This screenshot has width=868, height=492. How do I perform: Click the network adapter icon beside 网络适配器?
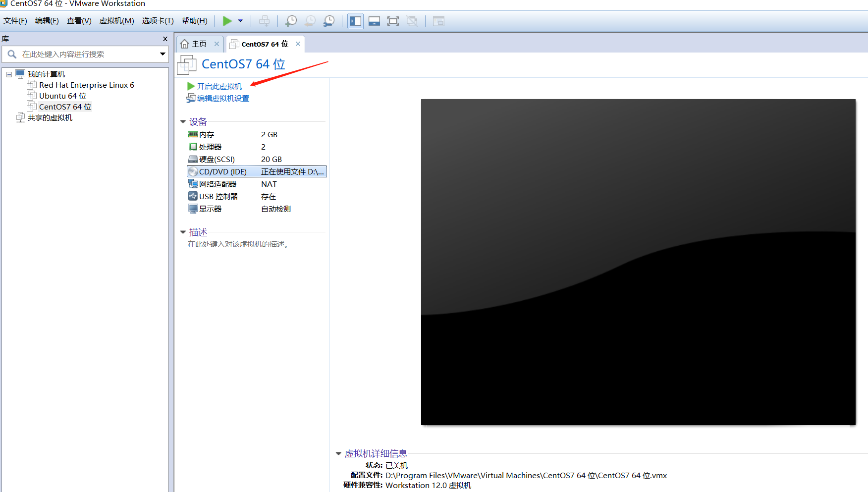tap(193, 184)
